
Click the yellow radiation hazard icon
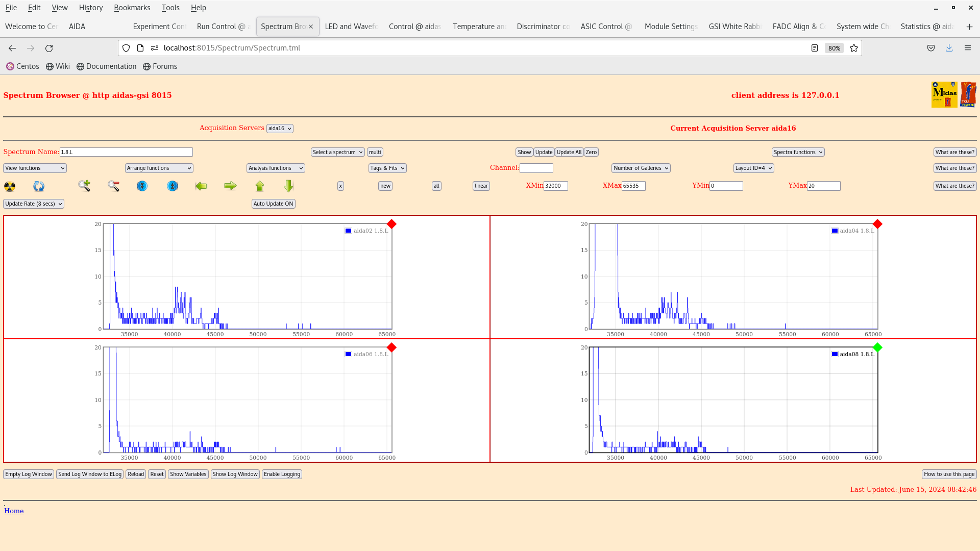tap(10, 186)
